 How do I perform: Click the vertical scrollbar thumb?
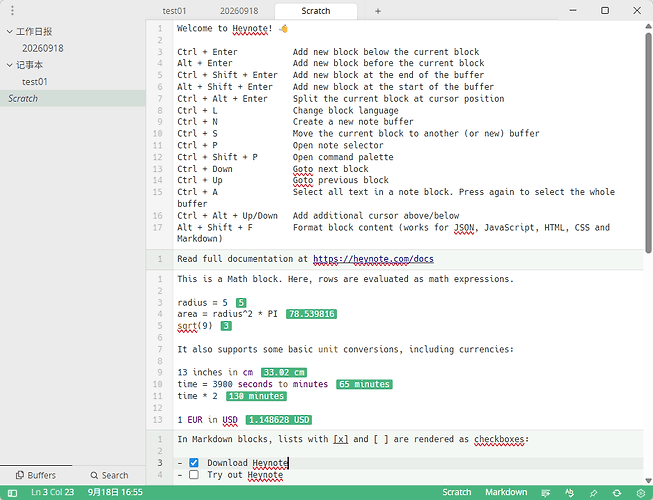[x=648, y=142]
